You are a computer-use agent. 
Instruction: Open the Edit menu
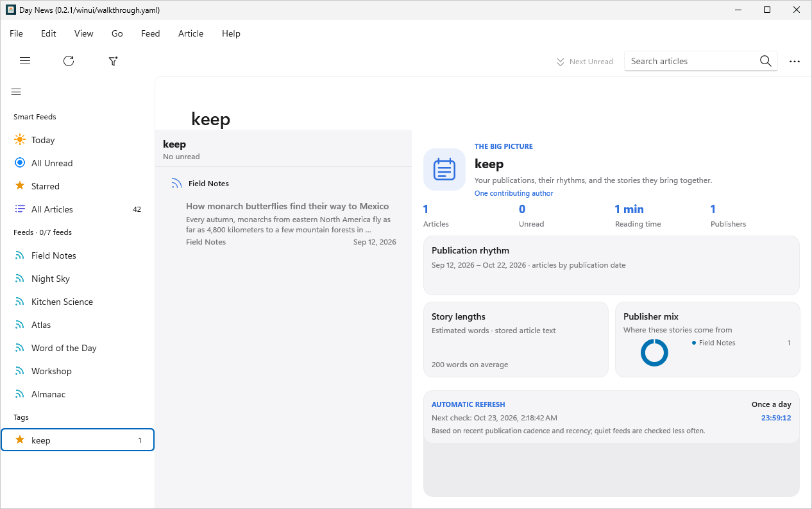pyautogui.click(x=49, y=33)
